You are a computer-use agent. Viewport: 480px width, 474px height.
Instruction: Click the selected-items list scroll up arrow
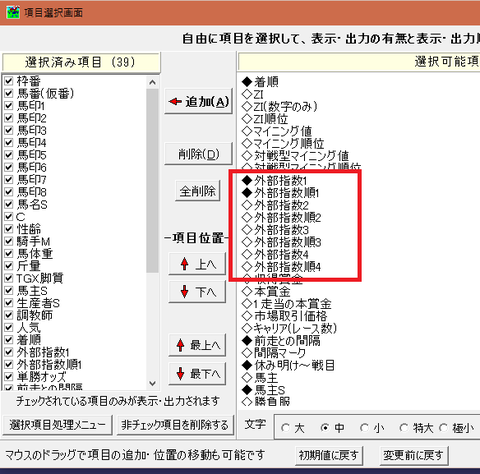(x=152, y=82)
